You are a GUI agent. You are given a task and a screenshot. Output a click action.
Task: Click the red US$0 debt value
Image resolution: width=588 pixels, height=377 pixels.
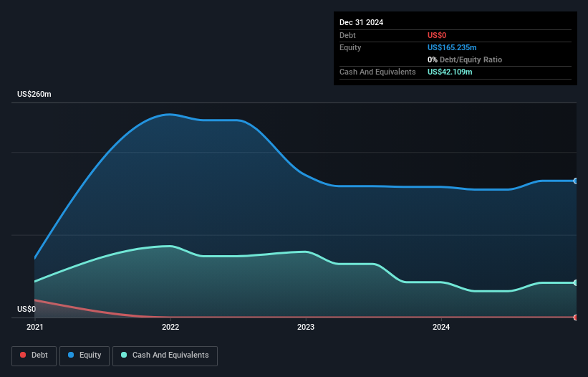437,35
